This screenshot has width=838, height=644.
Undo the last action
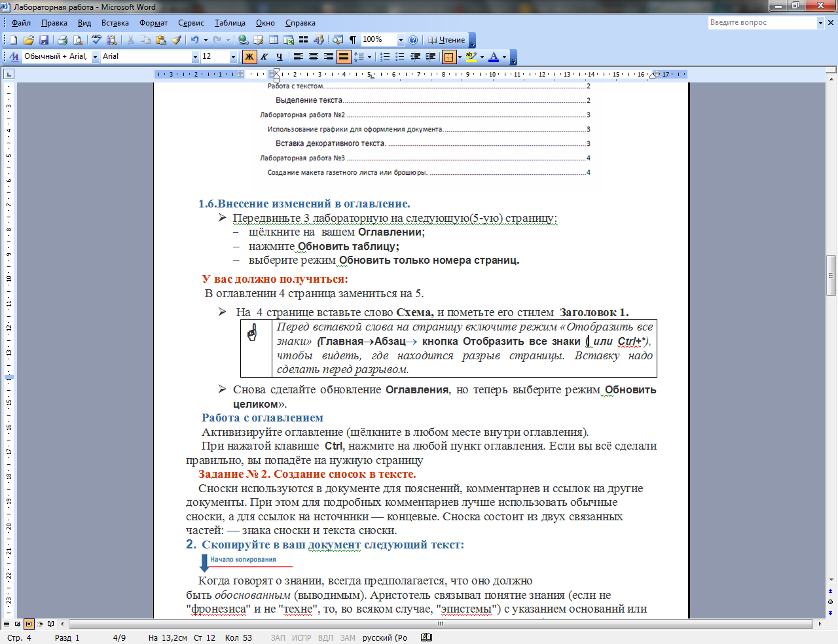(194, 40)
